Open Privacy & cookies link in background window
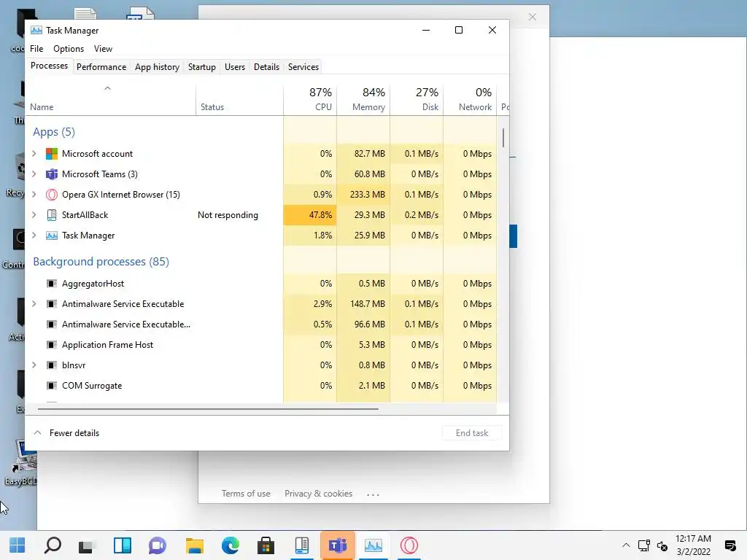Screen dimensions: 747x560 pos(319,494)
